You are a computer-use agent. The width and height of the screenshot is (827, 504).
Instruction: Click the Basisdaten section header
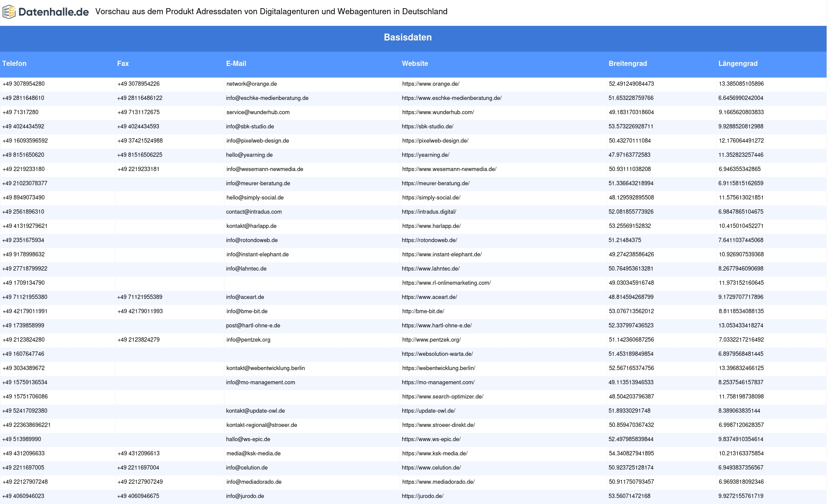tap(408, 37)
